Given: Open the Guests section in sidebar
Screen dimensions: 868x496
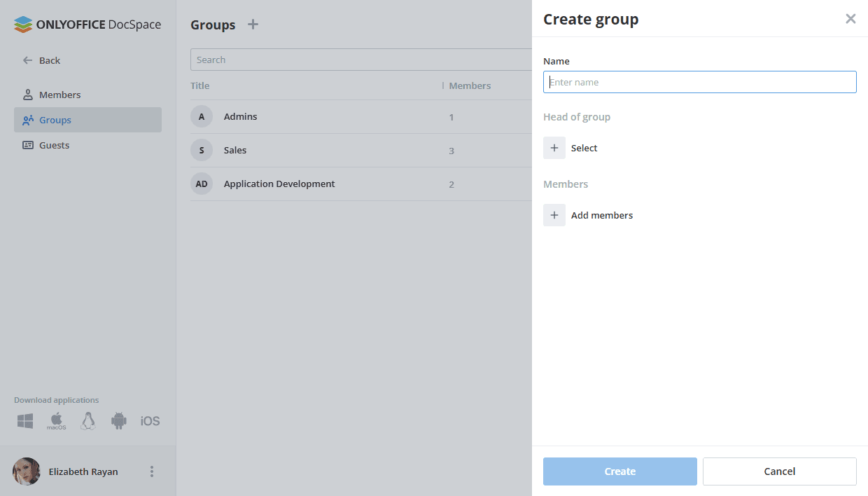Looking at the screenshot, I should 54,145.
